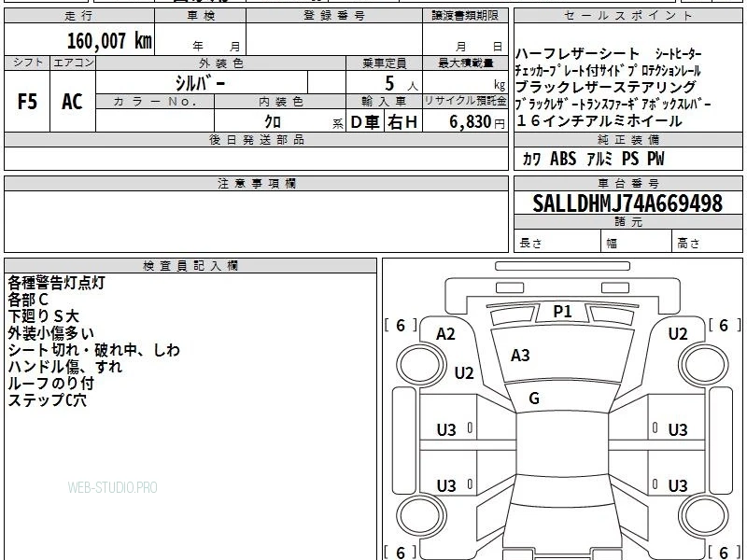Viewport: 747px width, 560px height.
Task: Select the note 外装小傷多い
Action: pyautogui.click(x=51, y=333)
